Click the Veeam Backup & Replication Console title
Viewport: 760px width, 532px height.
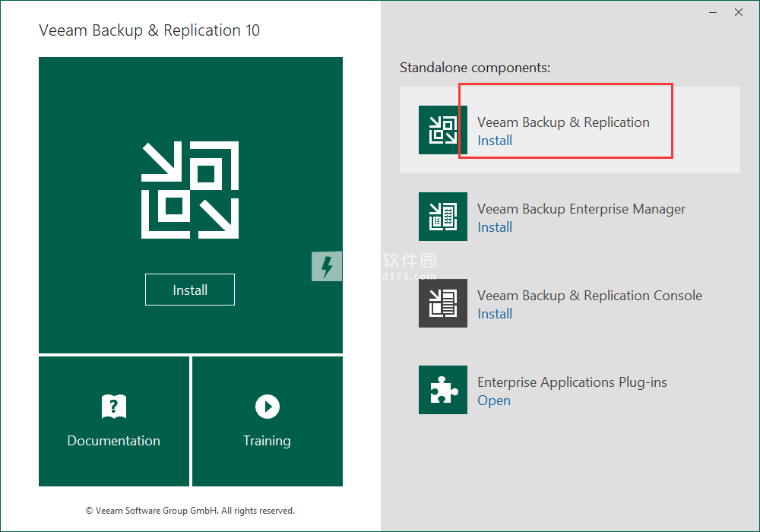(590, 296)
